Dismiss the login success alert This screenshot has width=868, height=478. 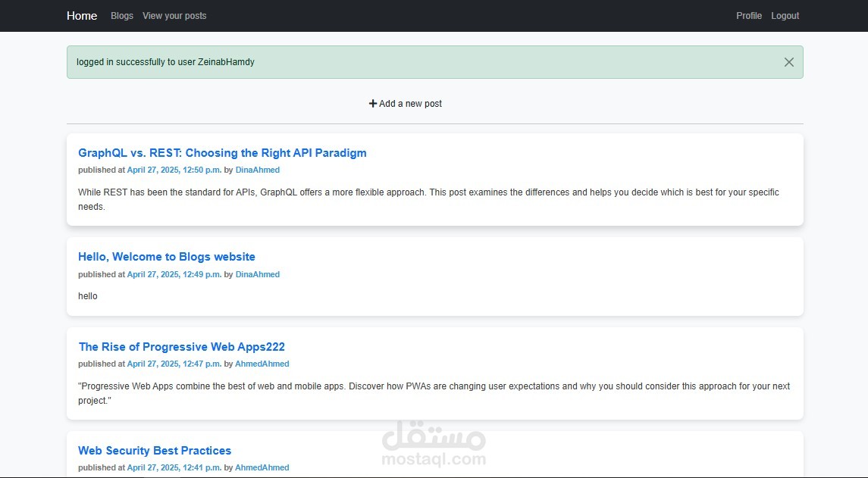[x=788, y=62]
